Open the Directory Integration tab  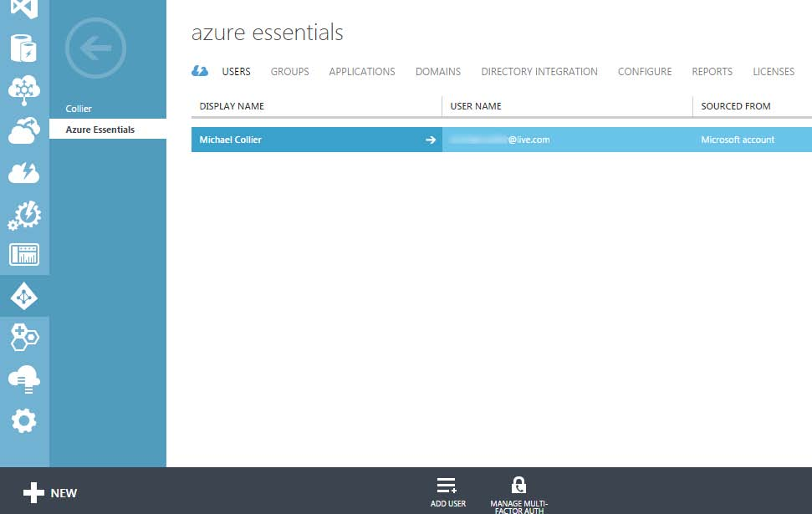(x=539, y=72)
